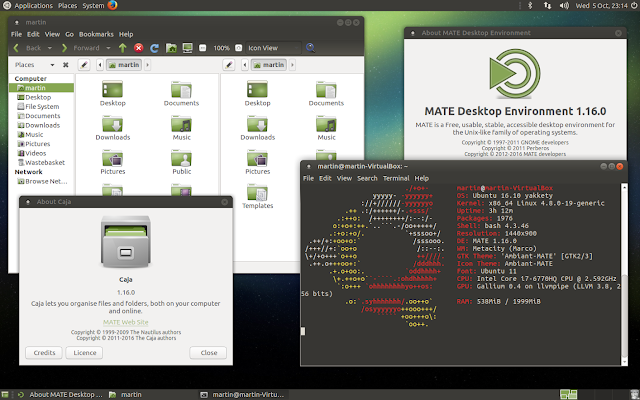The height and width of the screenshot is (400, 640).
Task: Select the Pictures folder in the right pane
Action: [x=258, y=162]
